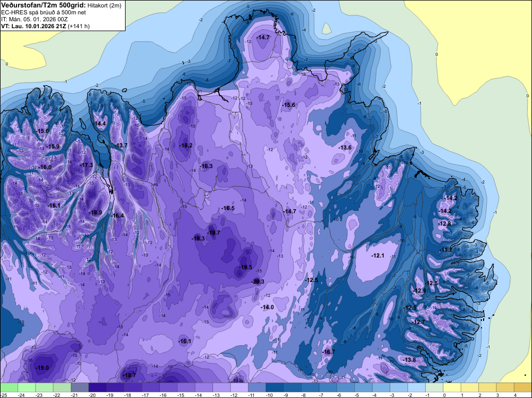
Task: Click the pale yellow legend swatch after 0
Action: (452, 387)
